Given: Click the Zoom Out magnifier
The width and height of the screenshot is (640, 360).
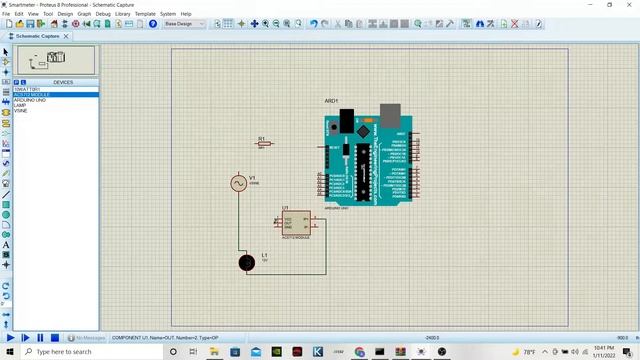Looking at the screenshot, I should (x=276, y=24).
